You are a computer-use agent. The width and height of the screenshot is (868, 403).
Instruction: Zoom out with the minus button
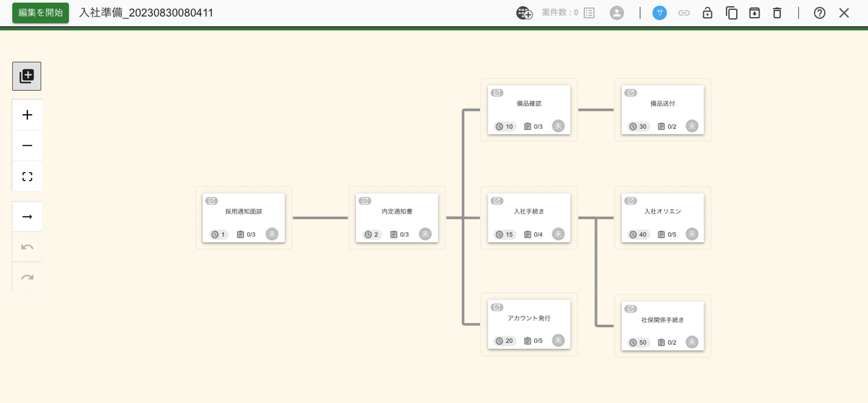click(x=27, y=145)
